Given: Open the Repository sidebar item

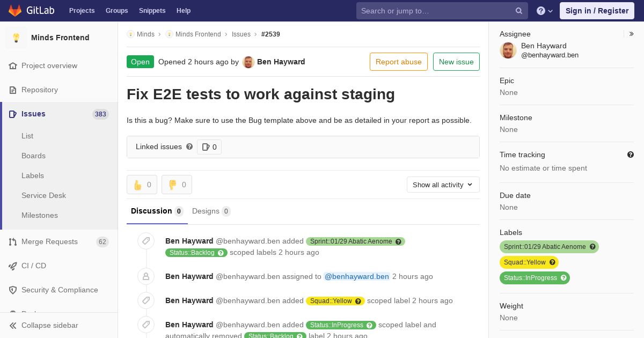Looking at the screenshot, I should pos(59,90).
